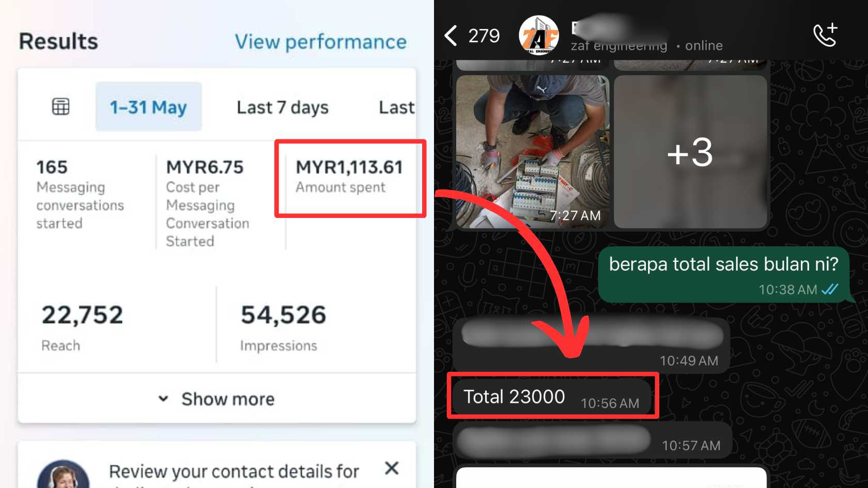
Task: Dismiss the contact details review card
Action: [392, 468]
